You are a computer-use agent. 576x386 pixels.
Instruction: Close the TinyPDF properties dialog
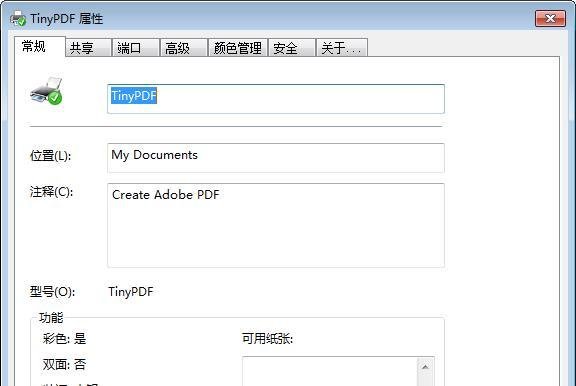click(x=550, y=18)
